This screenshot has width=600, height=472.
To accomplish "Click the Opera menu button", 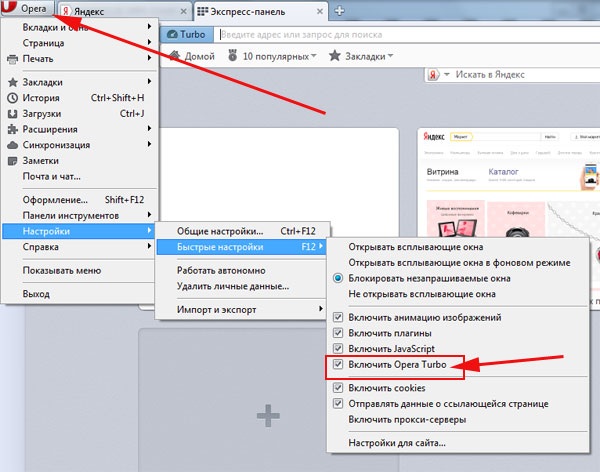I will [28, 9].
